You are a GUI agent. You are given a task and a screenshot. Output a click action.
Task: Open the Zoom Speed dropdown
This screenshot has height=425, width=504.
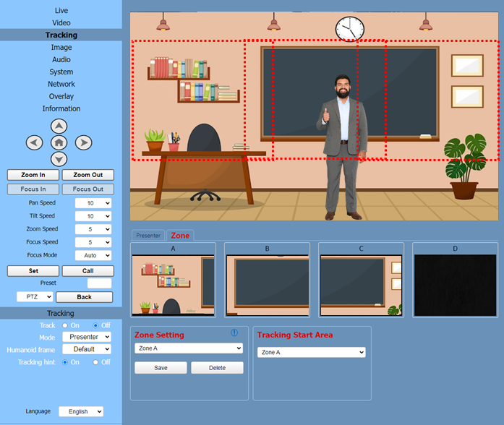(x=93, y=229)
